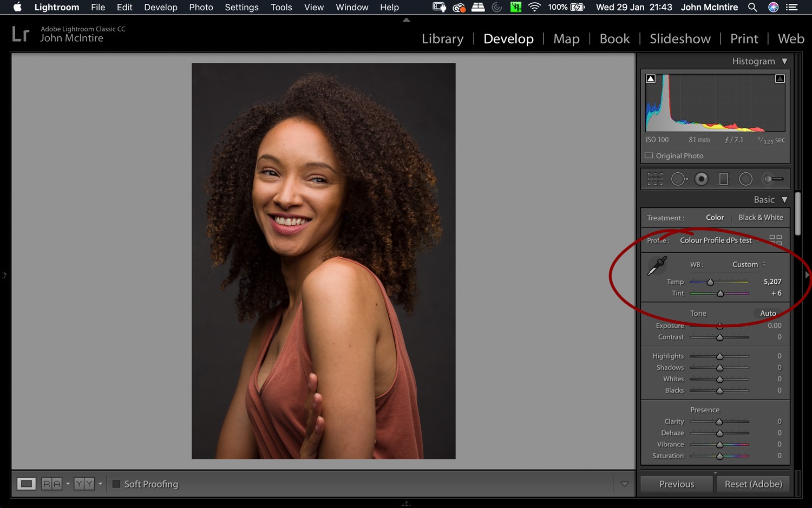The image size is (812, 508).
Task: Enable Soft Proofing
Action: tap(115, 484)
